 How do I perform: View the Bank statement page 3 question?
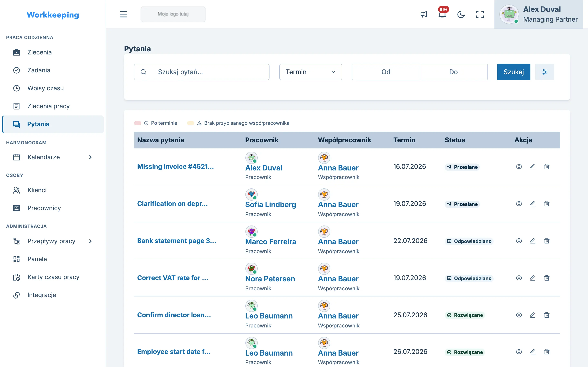click(x=519, y=241)
